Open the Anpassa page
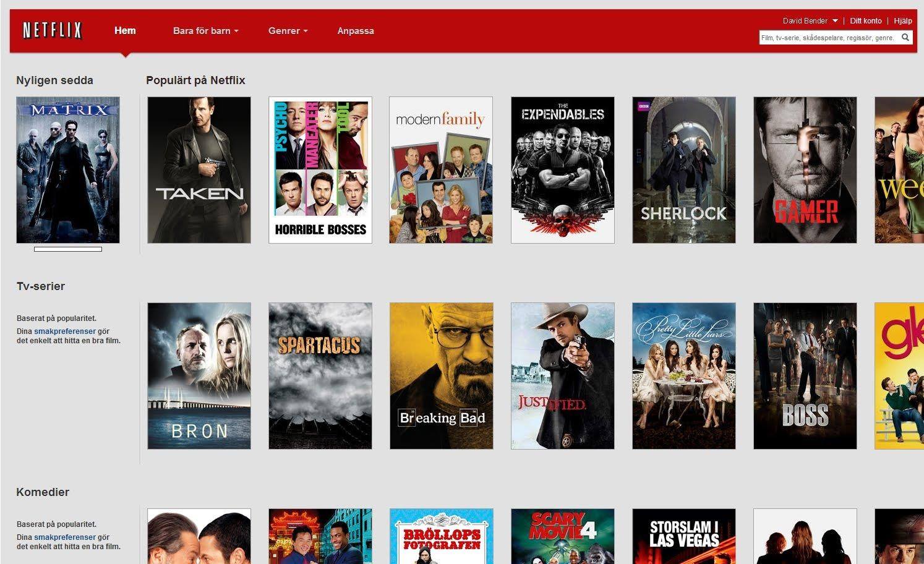The height and width of the screenshot is (564, 924). coord(356,31)
